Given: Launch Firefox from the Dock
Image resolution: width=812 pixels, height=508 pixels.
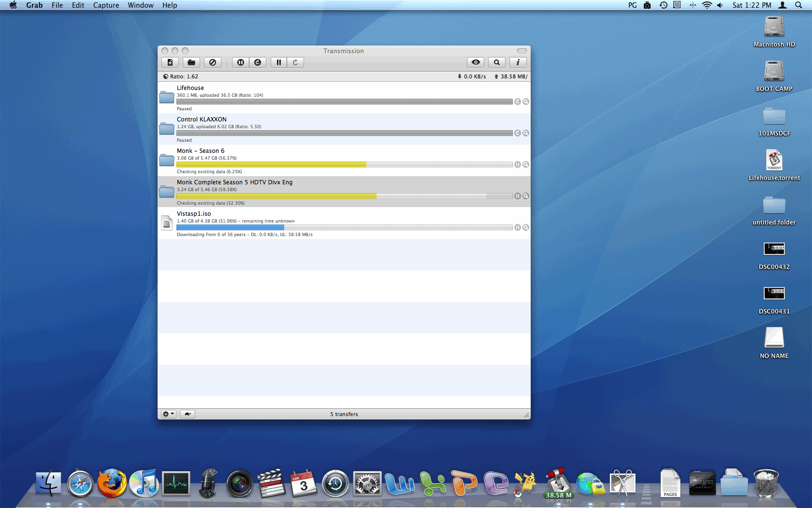Looking at the screenshot, I should coord(112,483).
